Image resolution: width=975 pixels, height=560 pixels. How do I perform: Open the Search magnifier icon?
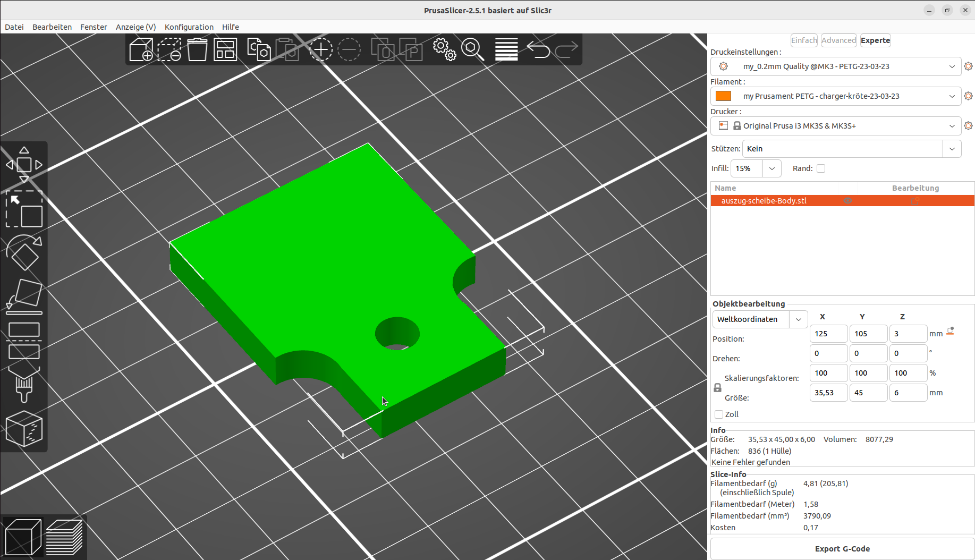point(472,49)
